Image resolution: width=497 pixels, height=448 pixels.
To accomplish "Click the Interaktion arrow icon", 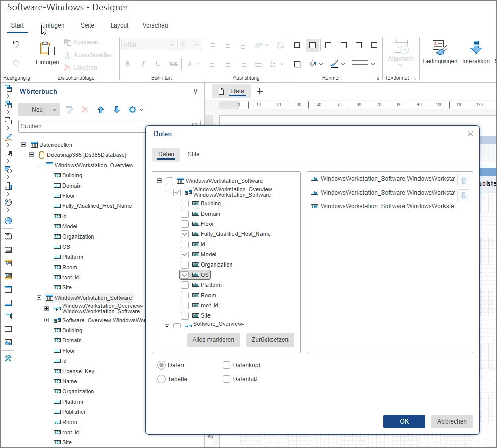I will [476, 48].
